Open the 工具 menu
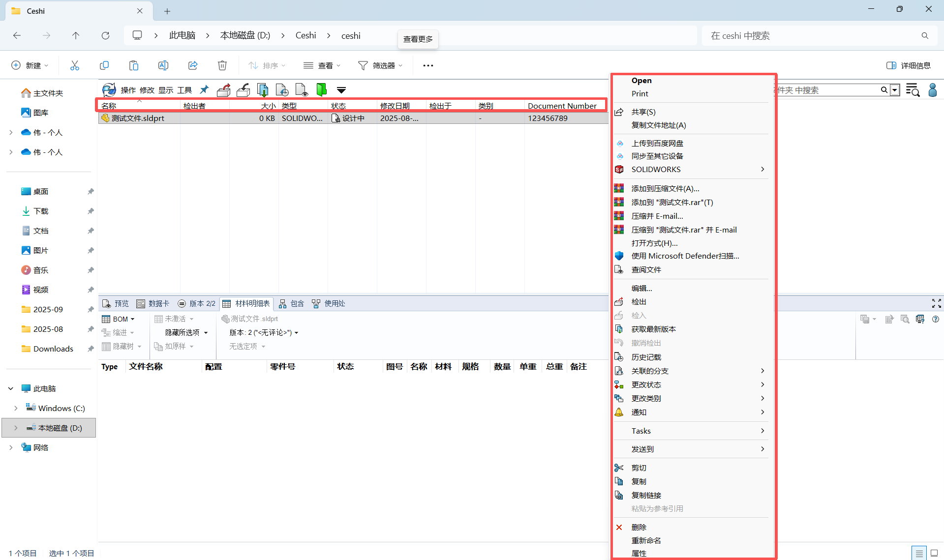Screen dimensions: 944x560 (184, 90)
